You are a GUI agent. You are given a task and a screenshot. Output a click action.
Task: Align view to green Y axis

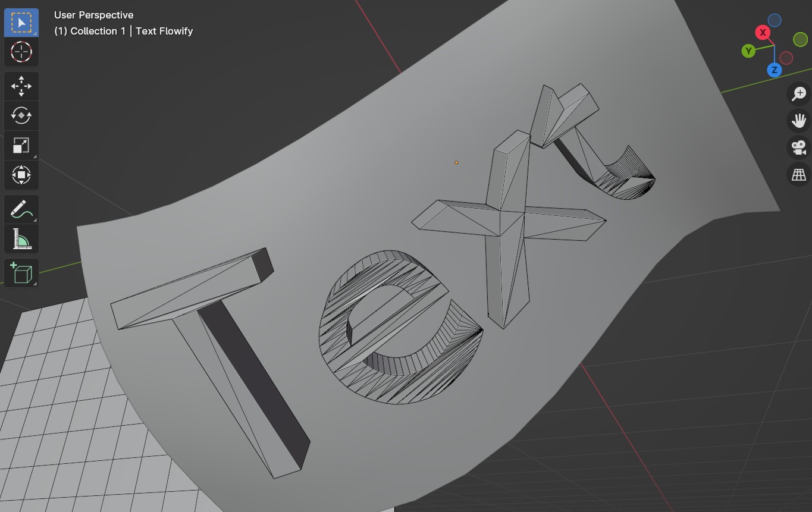[x=748, y=51]
